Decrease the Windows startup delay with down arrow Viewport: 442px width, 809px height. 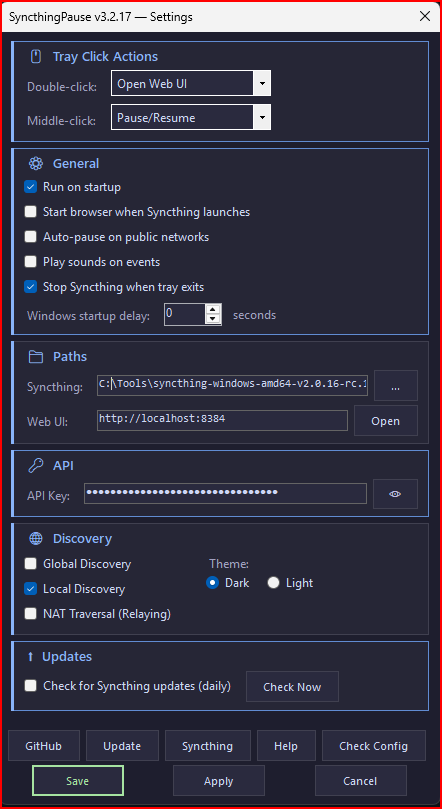[213, 319]
